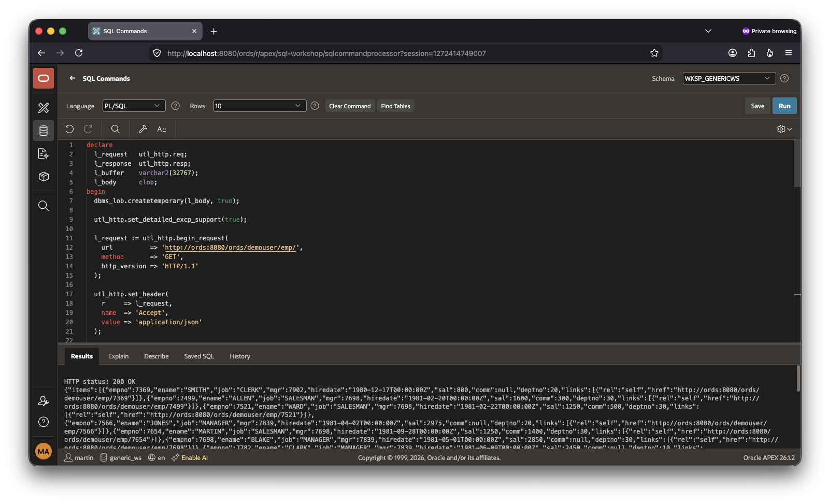
Task: Click the en language footer item
Action: click(156, 458)
